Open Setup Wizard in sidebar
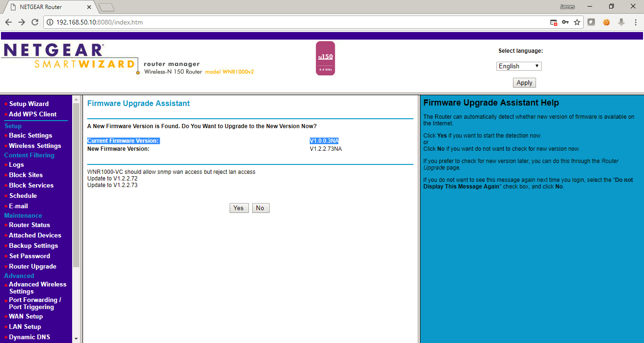 pos(29,104)
